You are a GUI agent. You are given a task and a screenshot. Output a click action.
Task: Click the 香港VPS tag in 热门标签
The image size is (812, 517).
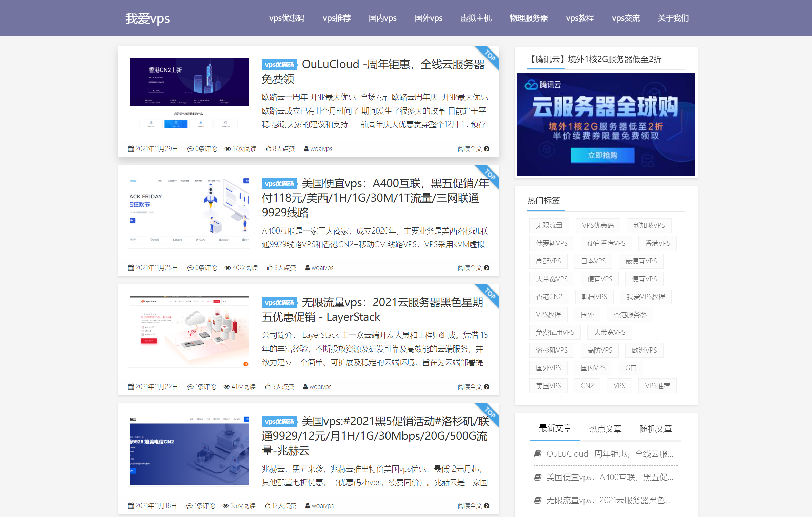657,243
